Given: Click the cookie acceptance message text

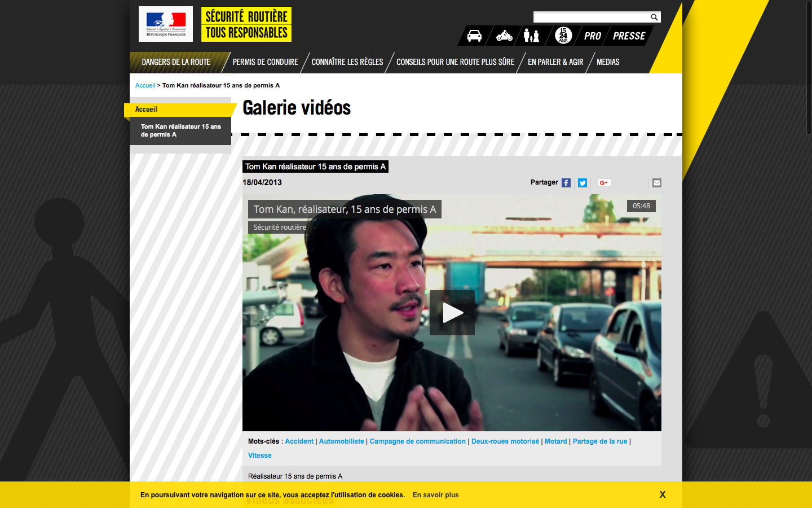Looking at the screenshot, I should click(272, 495).
